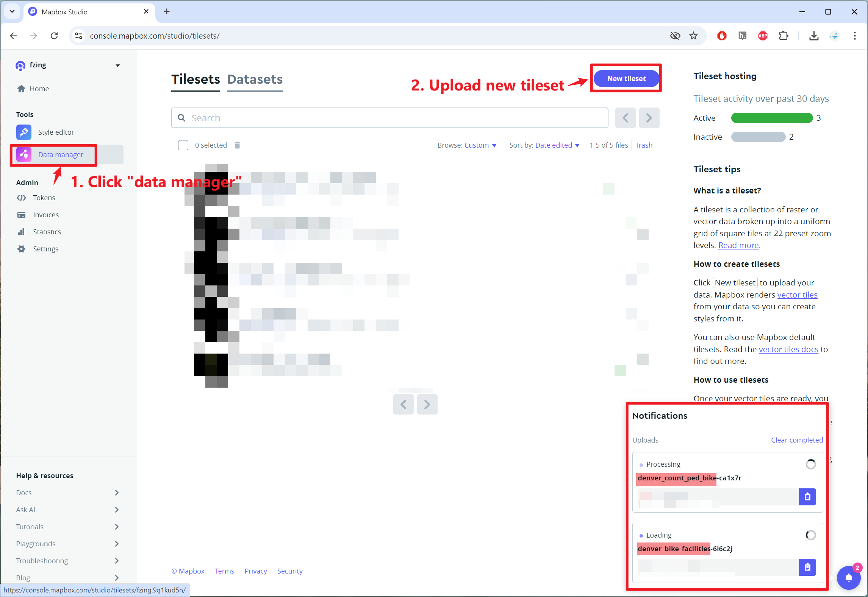The width and height of the screenshot is (868, 597).
Task: Click the green Active tilesets bar
Action: (772, 118)
